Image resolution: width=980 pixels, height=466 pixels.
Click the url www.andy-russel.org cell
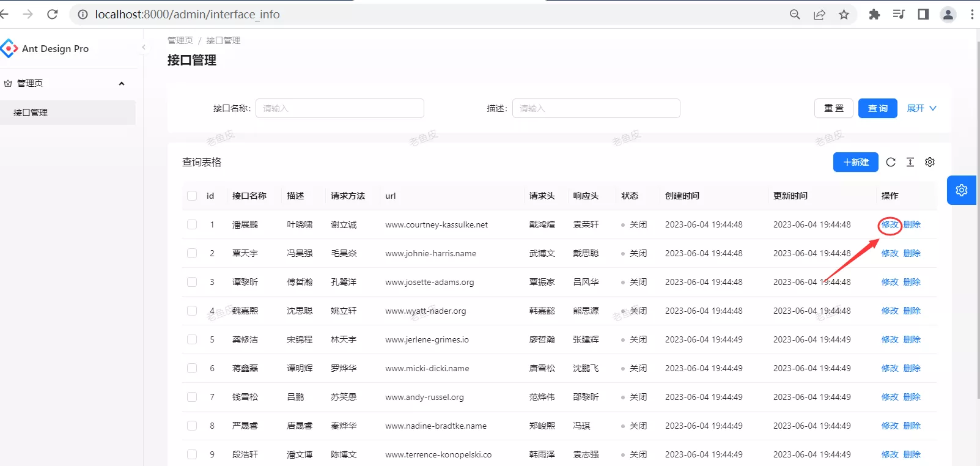(x=424, y=397)
